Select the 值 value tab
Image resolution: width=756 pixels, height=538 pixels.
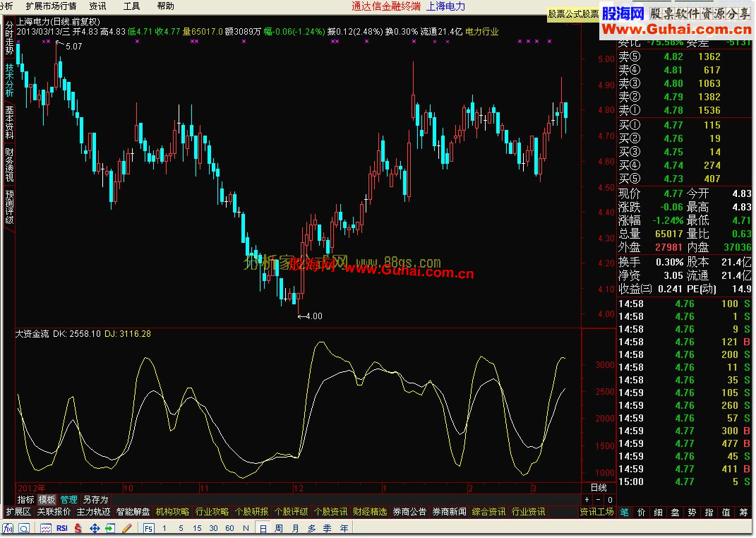coord(726,513)
